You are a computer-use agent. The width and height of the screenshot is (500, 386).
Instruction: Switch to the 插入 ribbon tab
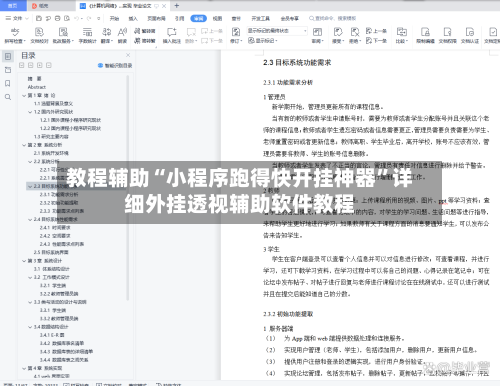[x=133, y=18]
